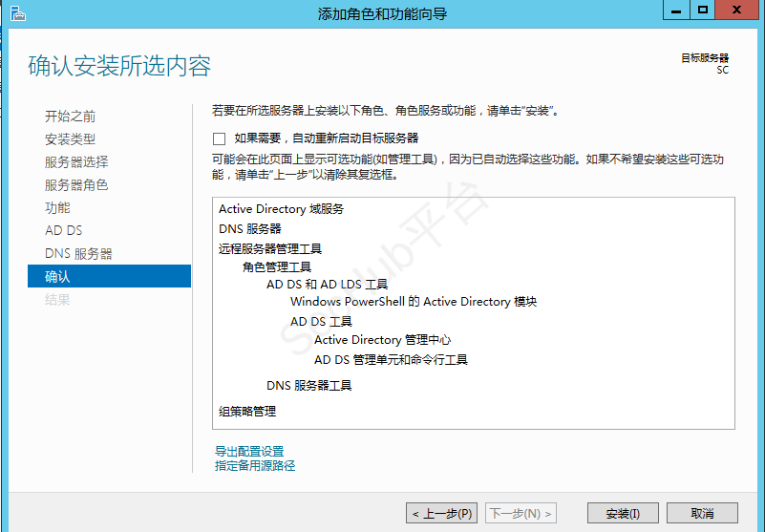Select AD DS step in sidebar
Screen dimensions: 765x532
click(x=64, y=230)
